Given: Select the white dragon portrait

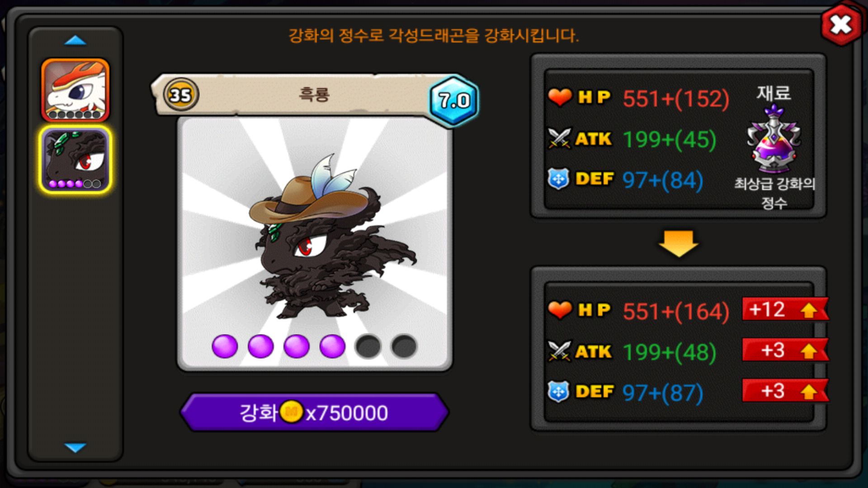Looking at the screenshot, I should click(75, 90).
